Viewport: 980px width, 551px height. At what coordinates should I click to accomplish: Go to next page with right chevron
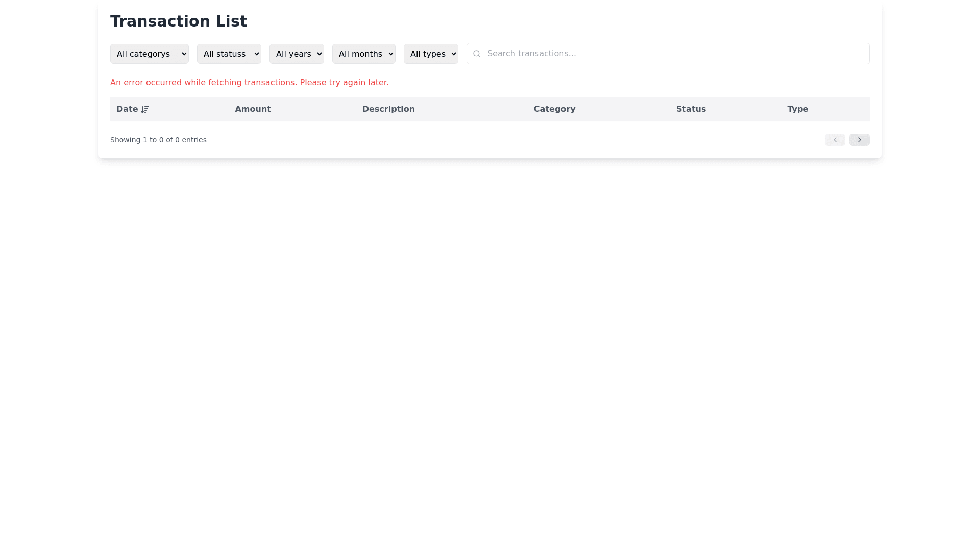pyautogui.click(x=859, y=140)
